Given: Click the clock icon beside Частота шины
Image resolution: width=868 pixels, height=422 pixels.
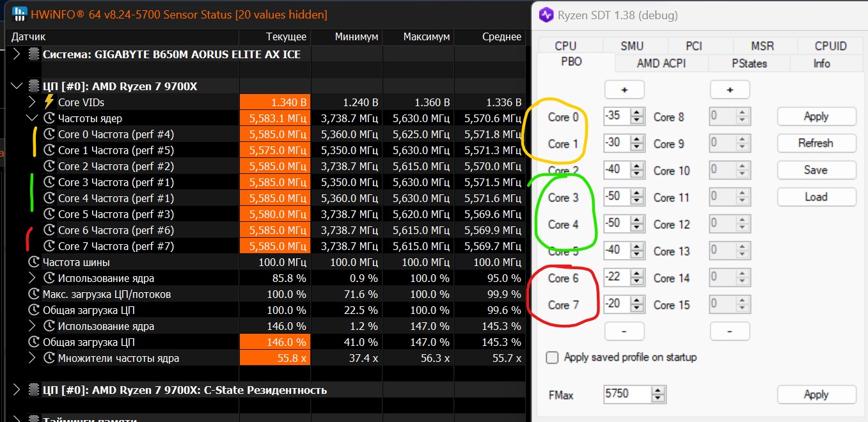Looking at the screenshot, I should coord(34,262).
